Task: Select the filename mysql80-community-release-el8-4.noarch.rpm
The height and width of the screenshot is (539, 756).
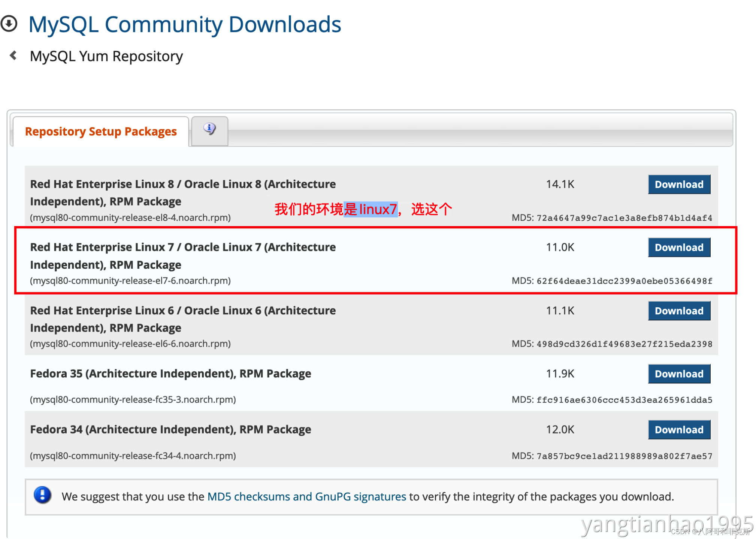Action: tap(130, 217)
